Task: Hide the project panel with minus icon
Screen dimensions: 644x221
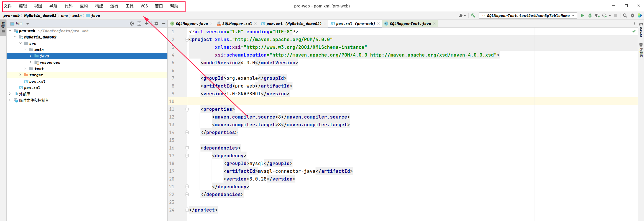Action: point(164,24)
